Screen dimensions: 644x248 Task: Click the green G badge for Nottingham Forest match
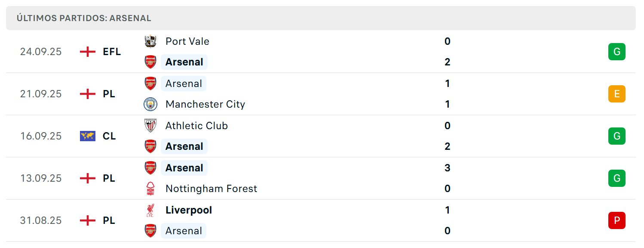[617, 178]
